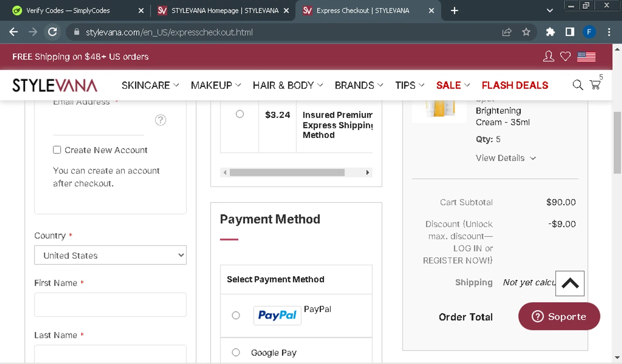
Task: Open the shopping cart icon
Action: [596, 84]
